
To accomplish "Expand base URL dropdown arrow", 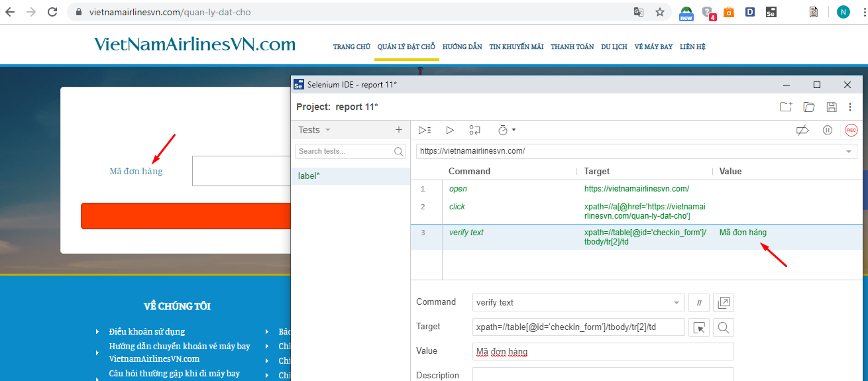I will [x=849, y=152].
